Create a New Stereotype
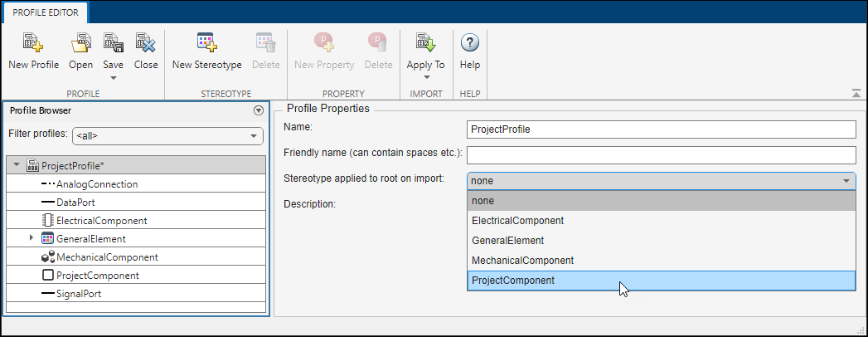Image resolution: width=868 pixels, height=337 pixels. (x=206, y=43)
